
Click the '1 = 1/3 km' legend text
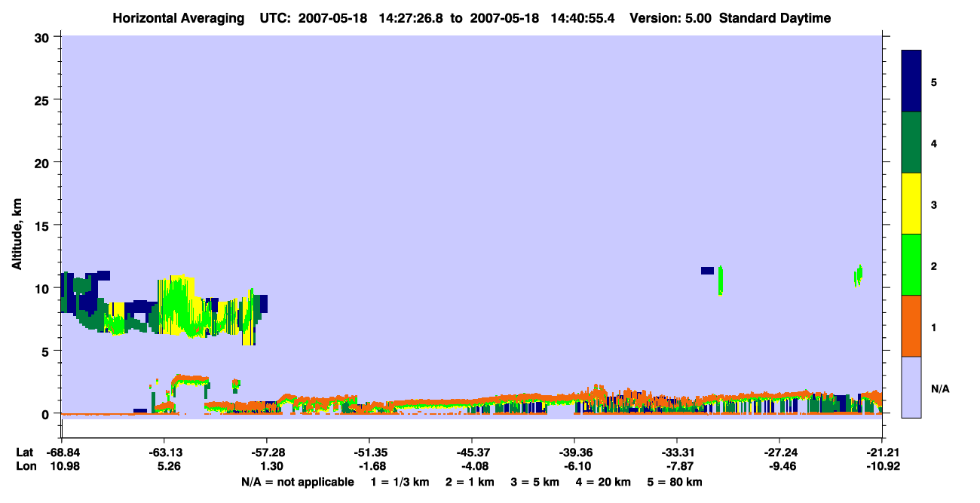400,482
